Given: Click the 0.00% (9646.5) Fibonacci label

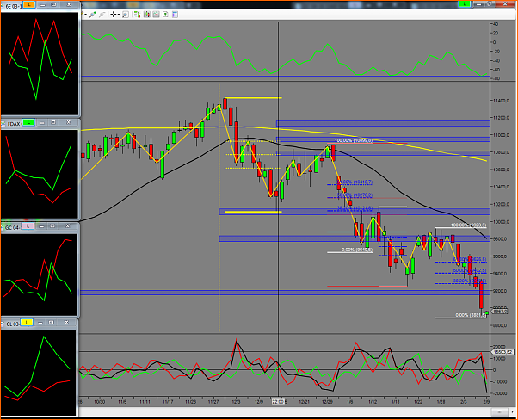Looking at the screenshot, I should tap(357, 250).
